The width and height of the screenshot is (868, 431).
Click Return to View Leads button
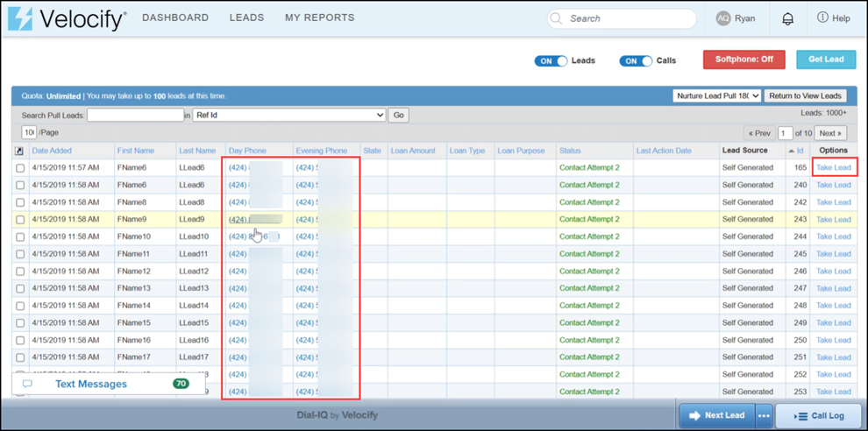pyautogui.click(x=806, y=95)
